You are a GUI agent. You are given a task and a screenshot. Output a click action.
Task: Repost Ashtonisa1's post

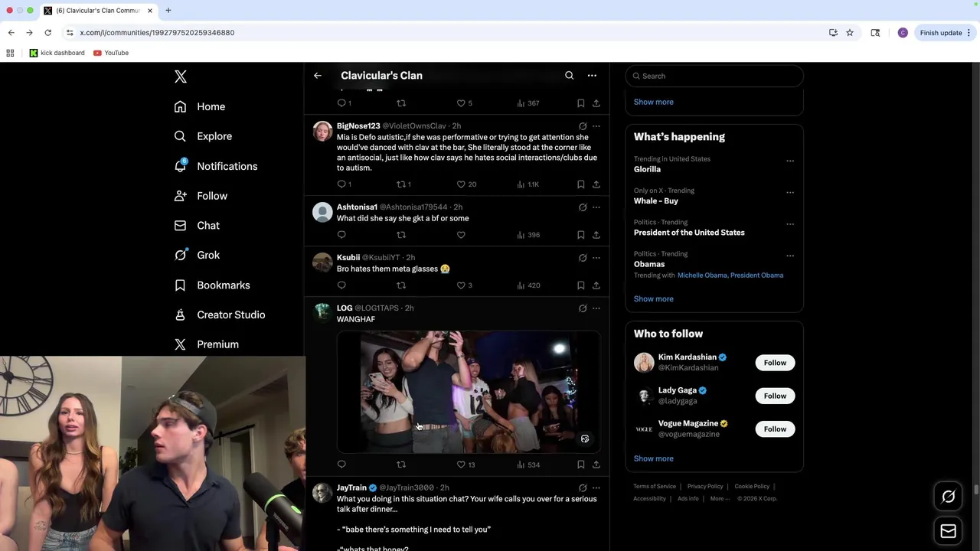401,235
